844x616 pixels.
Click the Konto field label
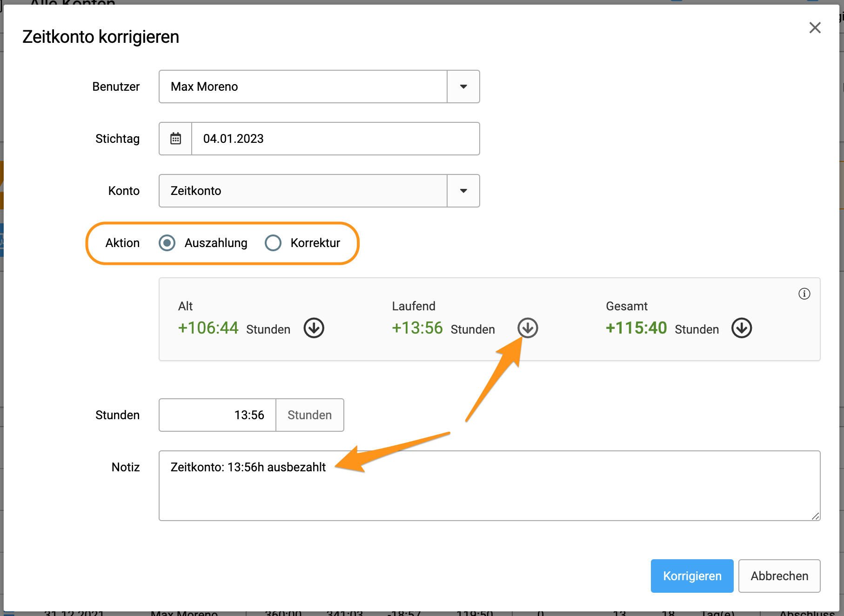tap(124, 191)
